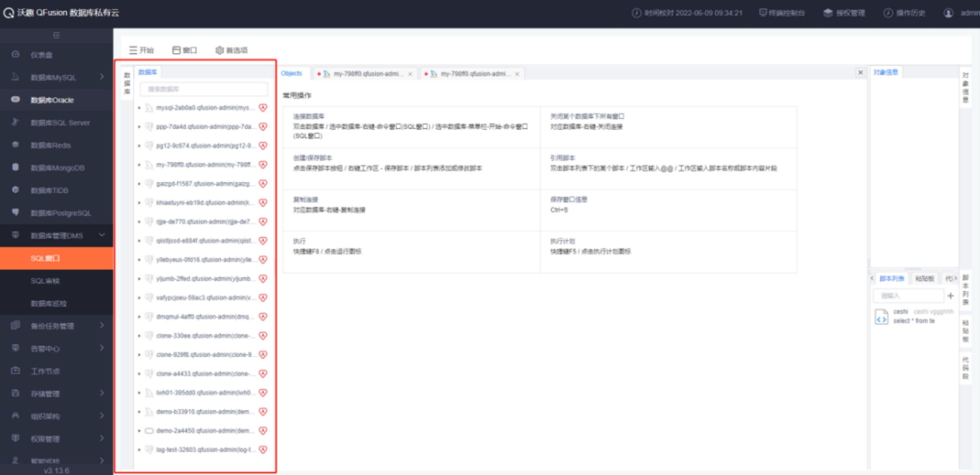The width and height of the screenshot is (980, 475).
Task: Open the 开始 toolbar menu
Action: [x=141, y=50]
